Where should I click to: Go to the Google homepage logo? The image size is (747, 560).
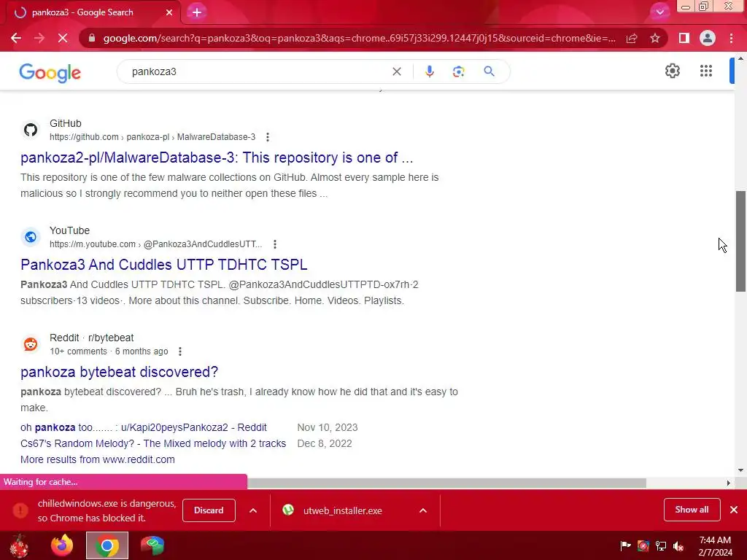point(50,72)
